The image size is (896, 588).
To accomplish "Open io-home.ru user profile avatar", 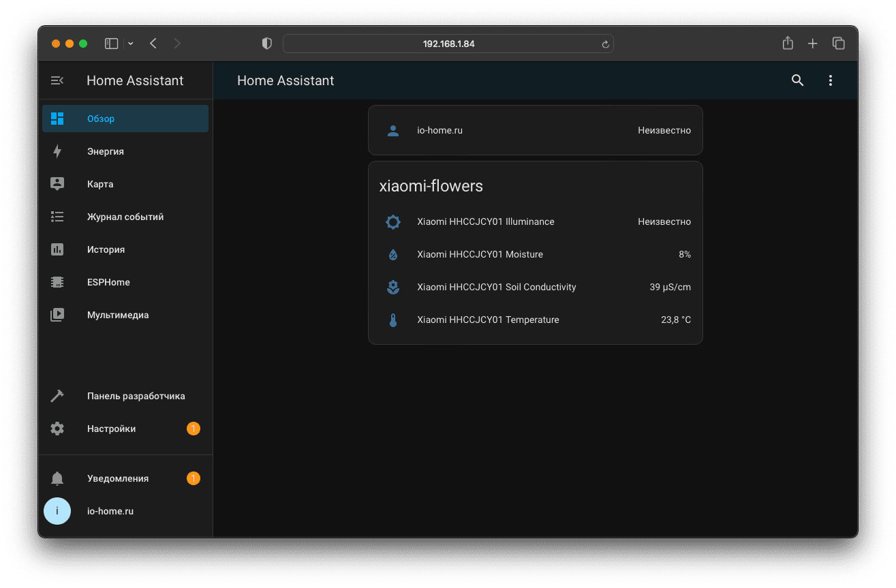I will 57,511.
